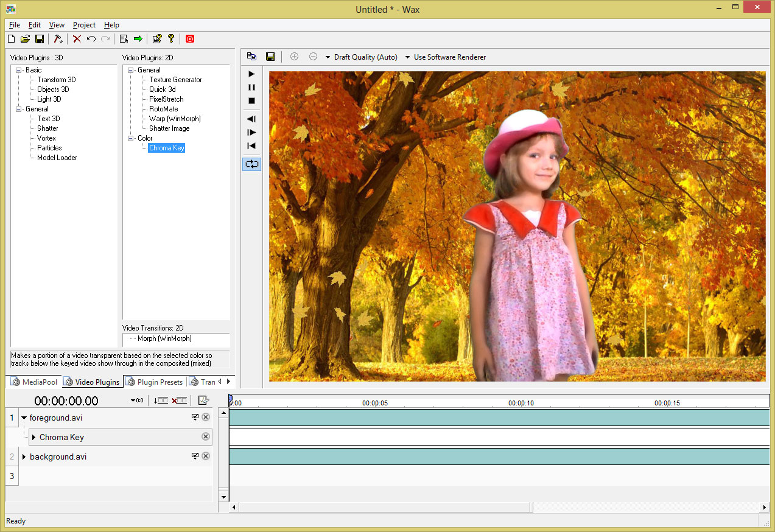Select Chroma Key in the 2D plugins list
Image resolution: width=775 pixels, height=532 pixels.
pyautogui.click(x=166, y=147)
